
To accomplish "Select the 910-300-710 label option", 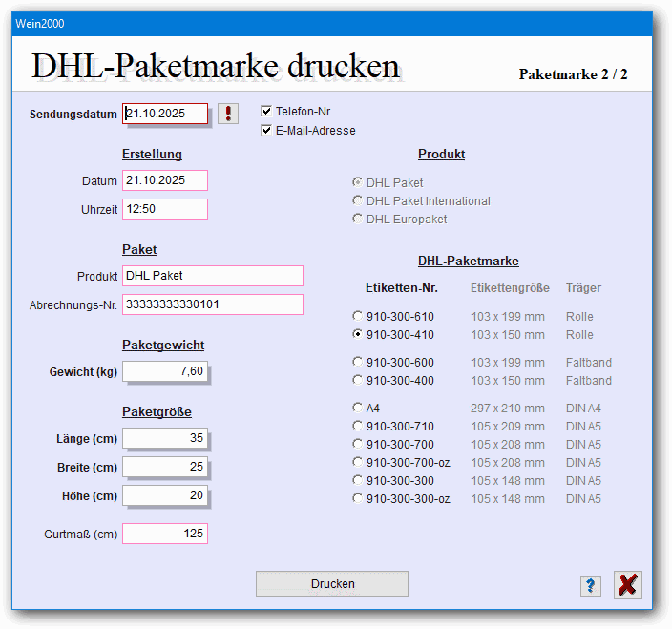I will point(358,426).
